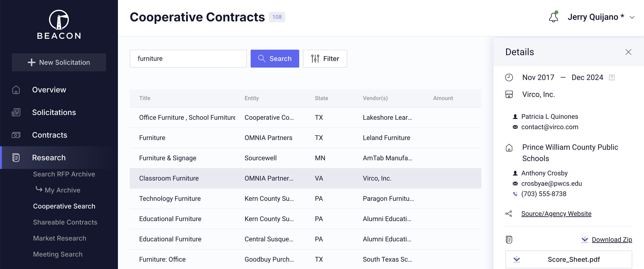Image resolution: width=644 pixels, height=269 pixels.
Task: Close the Details panel
Action: [x=628, y=52]
